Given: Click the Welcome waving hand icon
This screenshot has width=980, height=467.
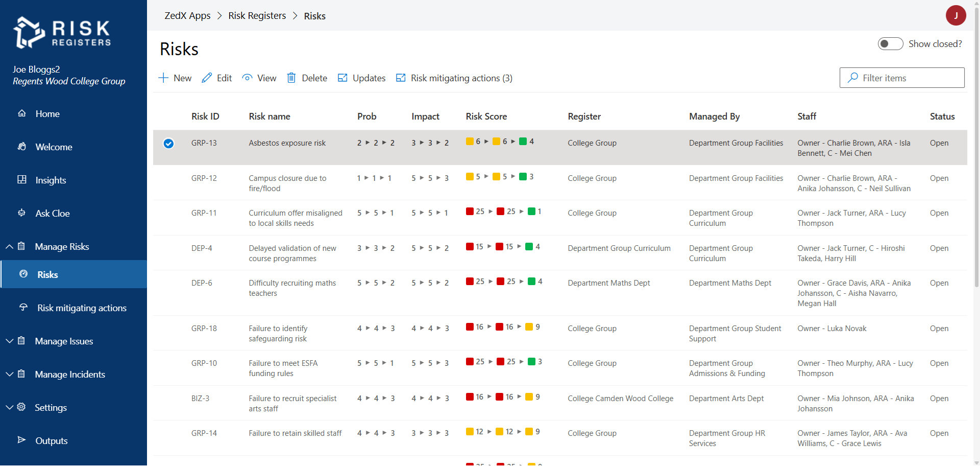Looking at the screenshot, I should 22,147.
